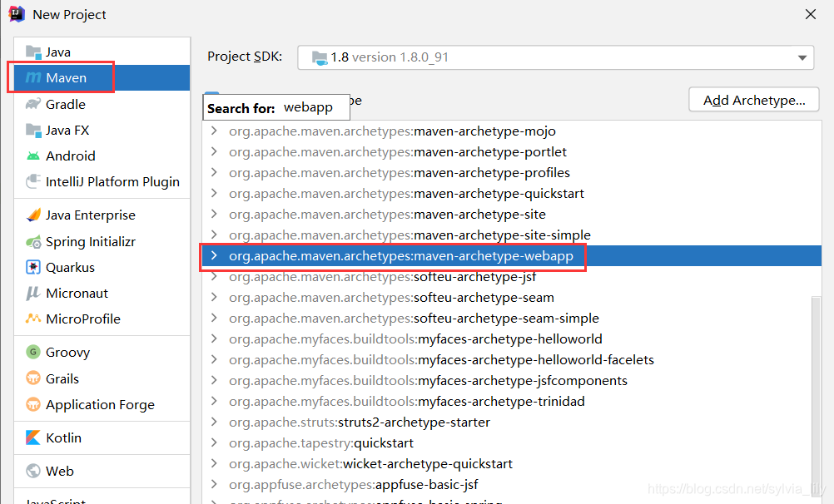This screenshot has width=834, height=504.
Task: Choose Android project type
Action: 102,156
